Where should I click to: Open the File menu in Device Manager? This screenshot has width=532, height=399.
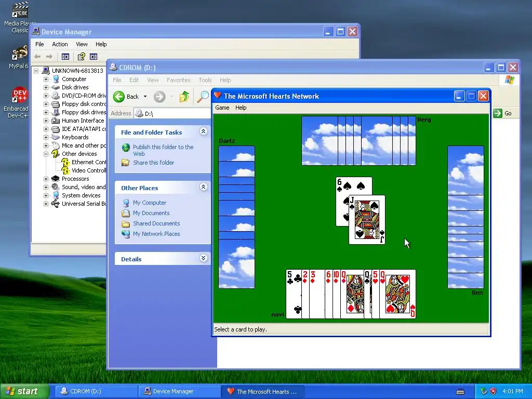pyautogui.click(x=39, y=44)
